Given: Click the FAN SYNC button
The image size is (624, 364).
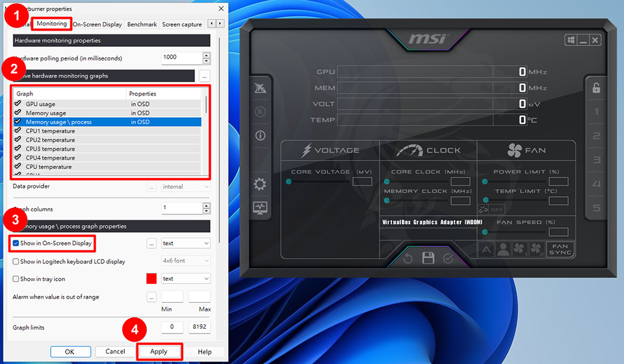Looking at the screenshot, I should 559,249.
